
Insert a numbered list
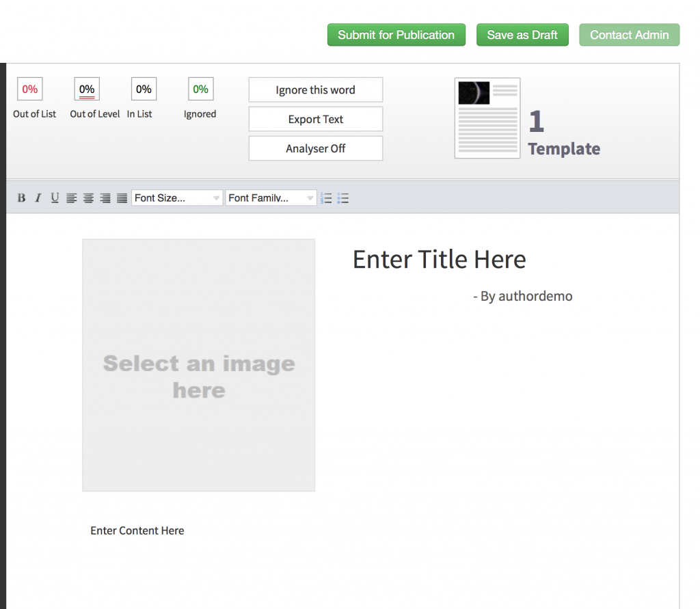point(326,198)
